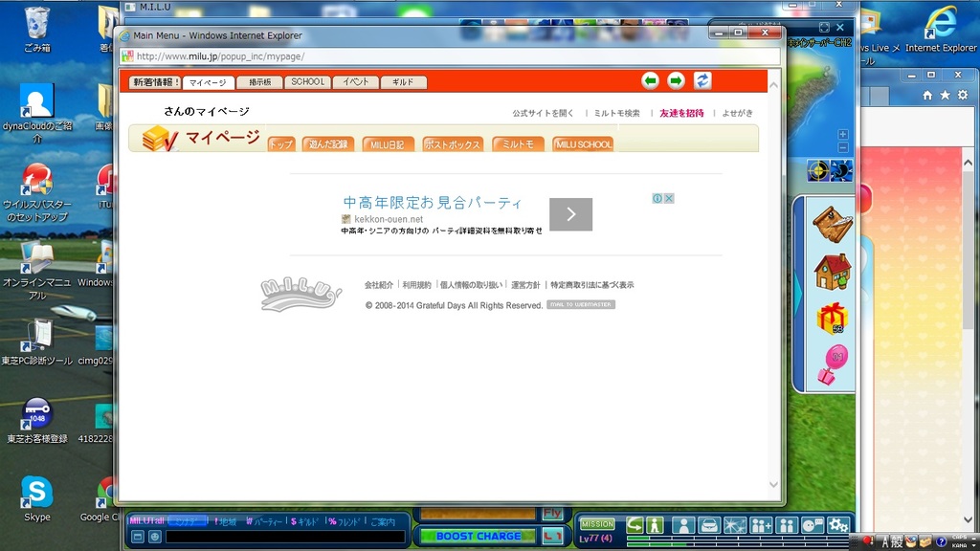Click the blue refresh icon
This screenshot has width=980, height=551.
pos(702,80)
